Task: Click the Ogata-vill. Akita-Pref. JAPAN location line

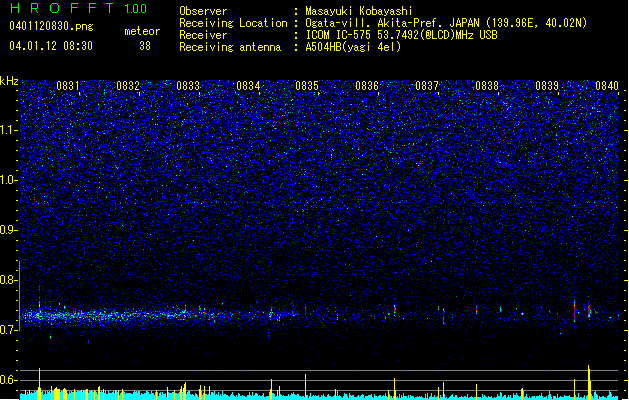Action: point(446,23)
